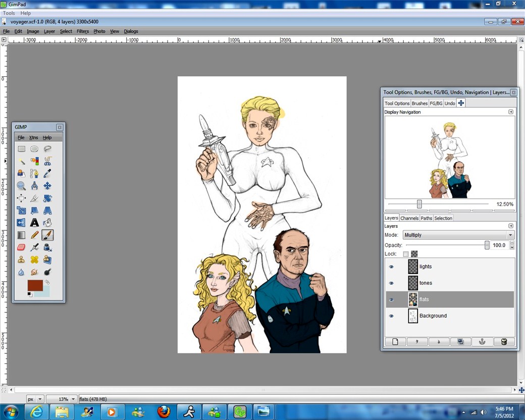Select the Bucket Fill tool
The image size is (525, 420).
click(x=47, y=223)
